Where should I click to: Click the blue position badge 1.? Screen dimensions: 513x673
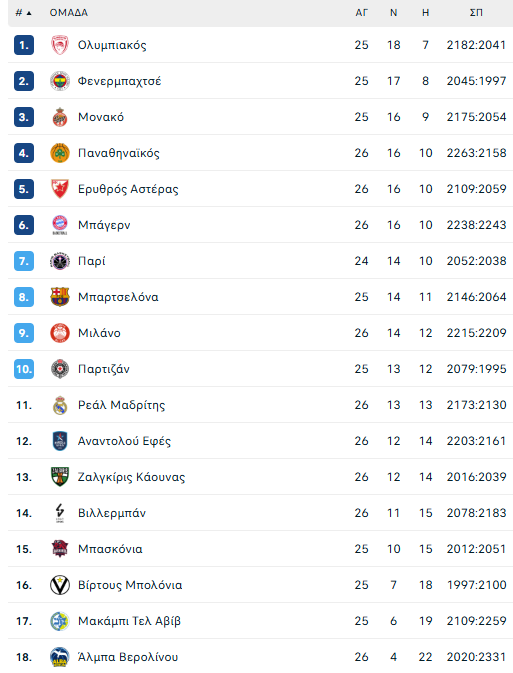point(24,45)
